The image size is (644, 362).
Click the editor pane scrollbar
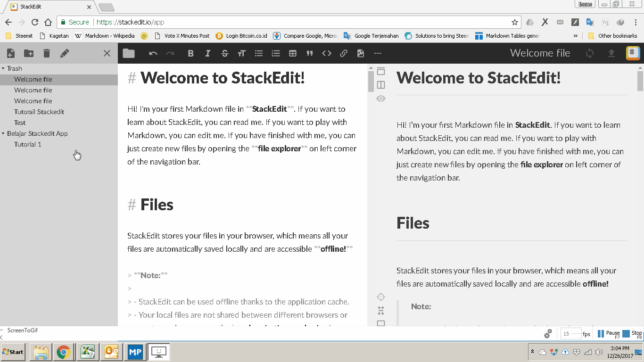click(x=371, y=81)
